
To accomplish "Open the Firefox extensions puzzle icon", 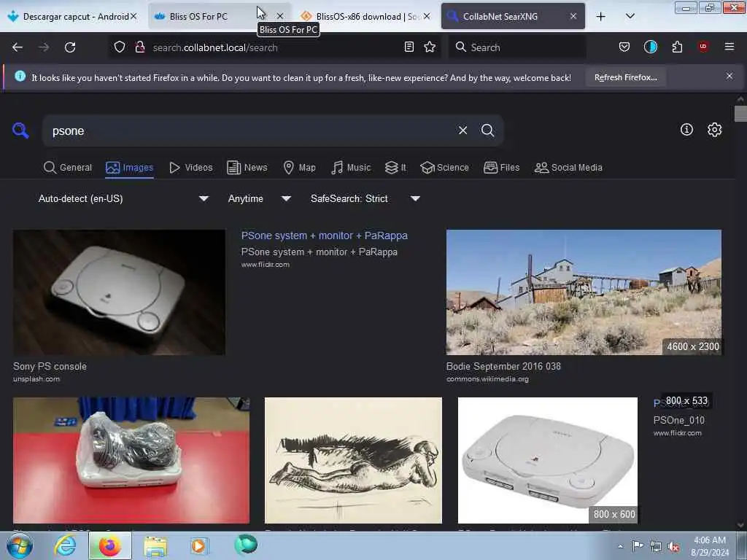I will click(x=677, y=47).
